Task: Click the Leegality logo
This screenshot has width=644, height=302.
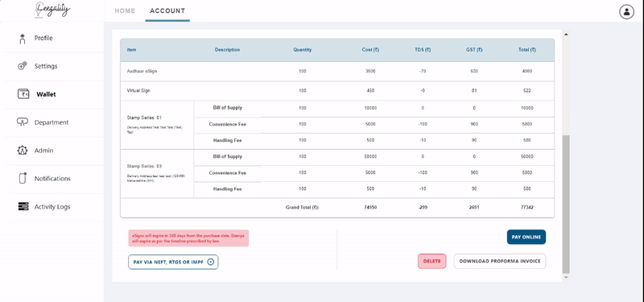Action: coord(52,10)
